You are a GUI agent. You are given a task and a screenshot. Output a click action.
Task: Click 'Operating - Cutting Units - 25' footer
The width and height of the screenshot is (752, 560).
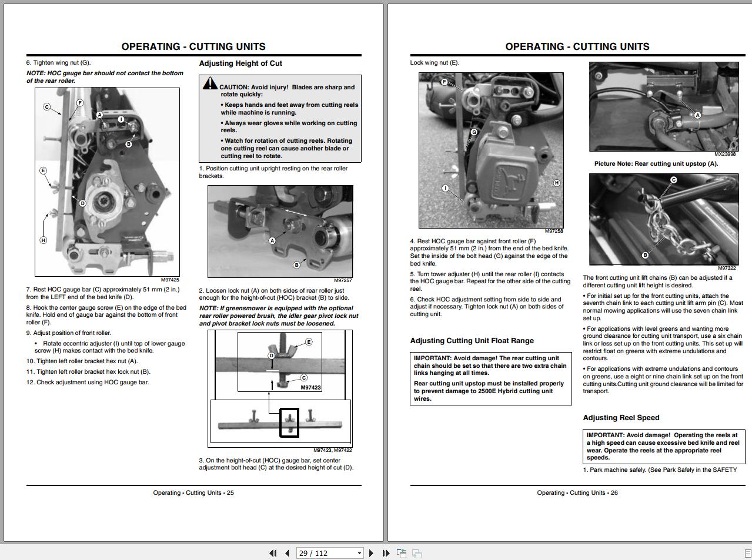pos(193,492)
